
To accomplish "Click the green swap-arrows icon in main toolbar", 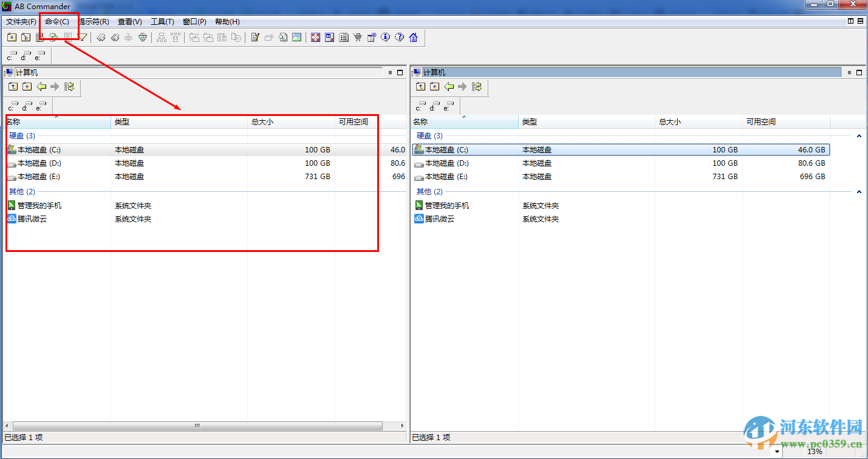I will click(x=53, y=38).
